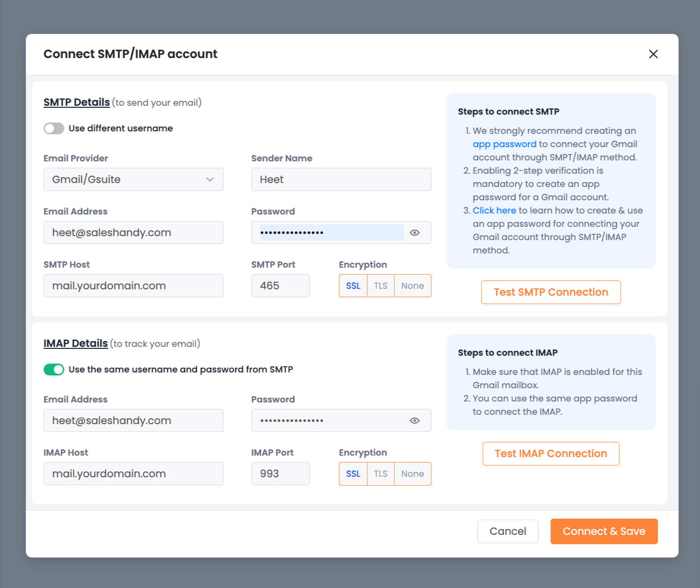The width and height of the screenshot is (700, 588).
Task: Click the Test IMAP Connection button
Action: point(551,454)
